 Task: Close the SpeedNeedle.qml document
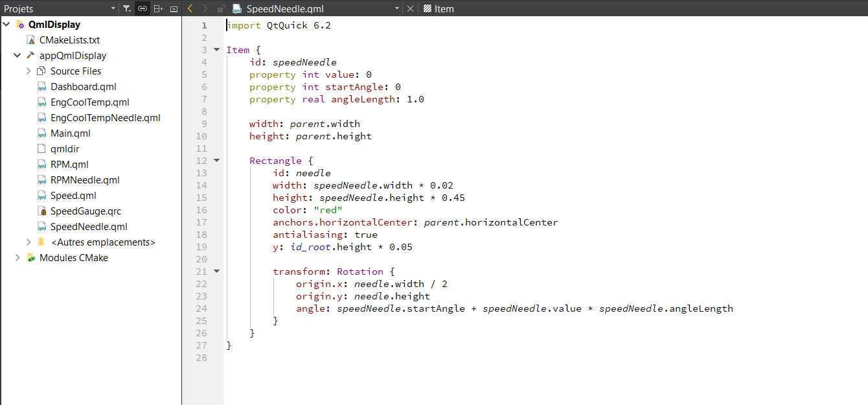click(x=410, y=9)
